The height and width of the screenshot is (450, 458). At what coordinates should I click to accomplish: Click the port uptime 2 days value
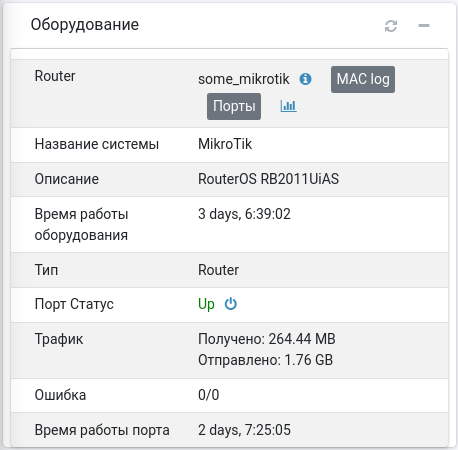pos(244,430)
